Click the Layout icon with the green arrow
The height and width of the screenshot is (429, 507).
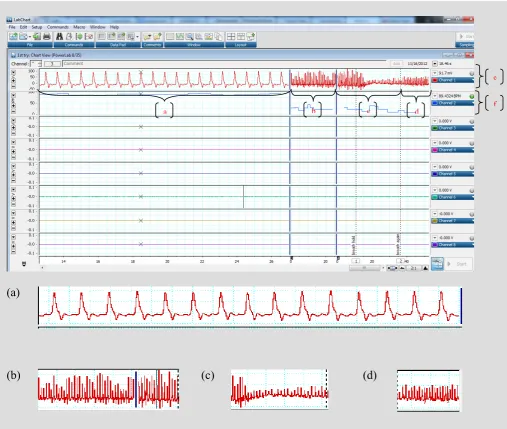click(251, 37)
